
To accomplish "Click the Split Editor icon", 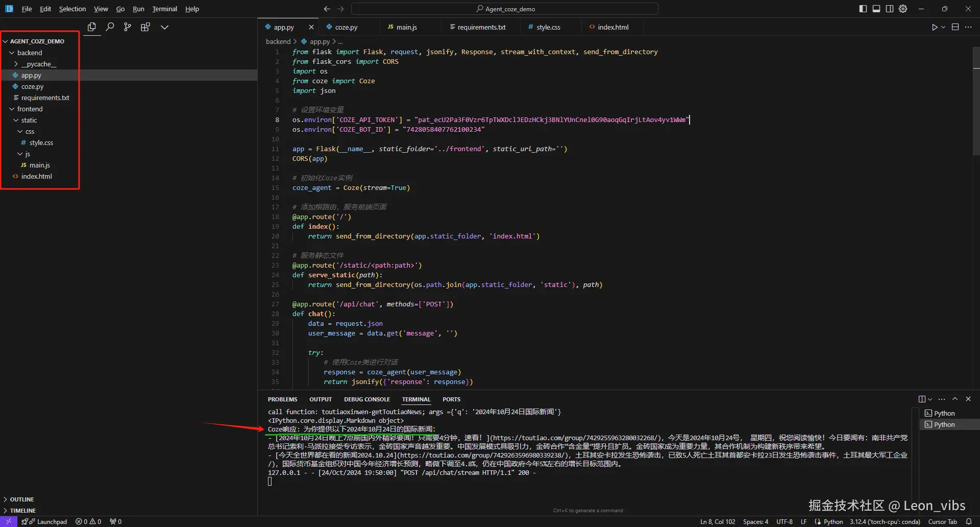I will click(955, 27).
